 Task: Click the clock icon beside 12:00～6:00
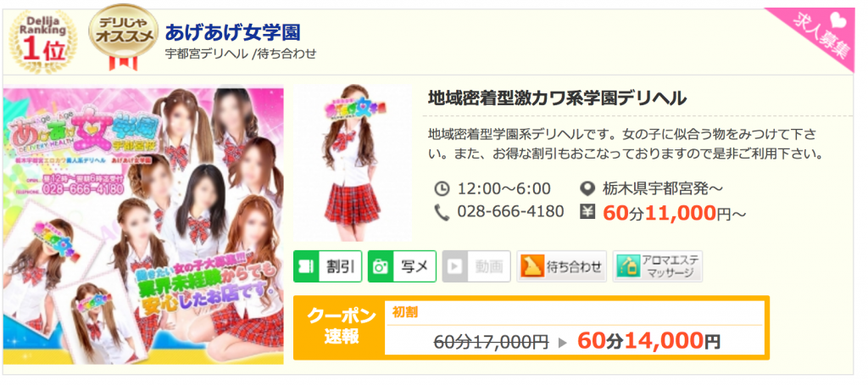tap(441, 189)
